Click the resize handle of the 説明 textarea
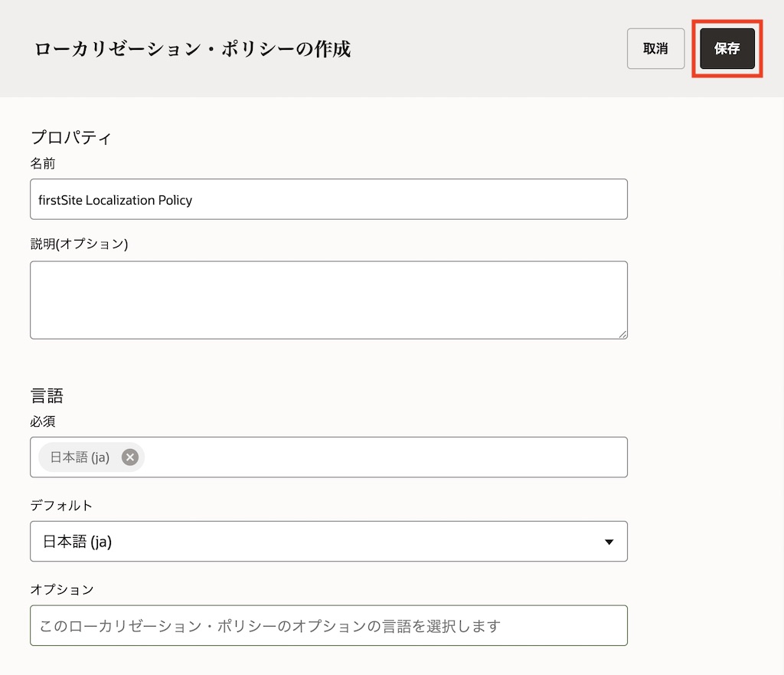 point(623,334)
